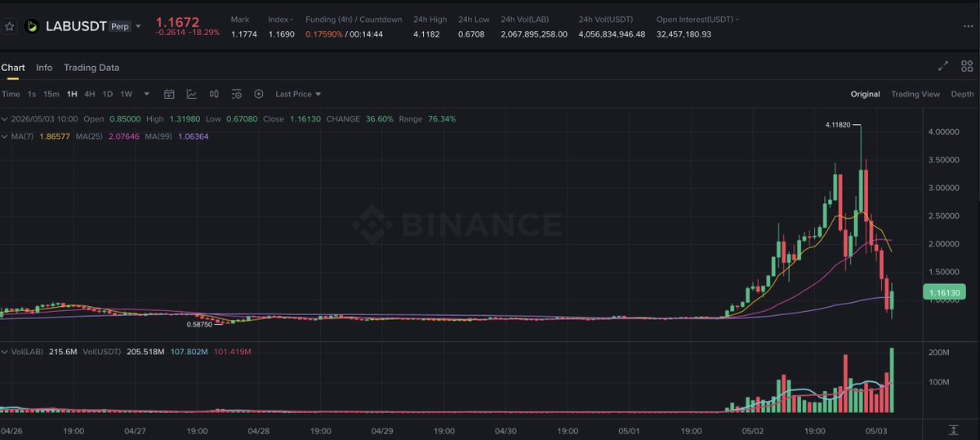
Task: Select the 15m interval
Action: (x=51, y=94)
